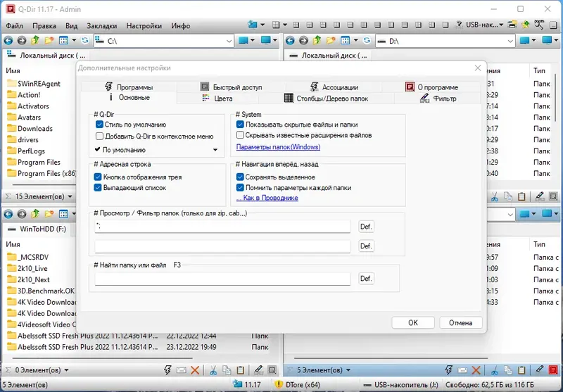Click lightning icon in 5 Элемент(ов) bar
Viewport: 563px width, 392px height.
449,370
